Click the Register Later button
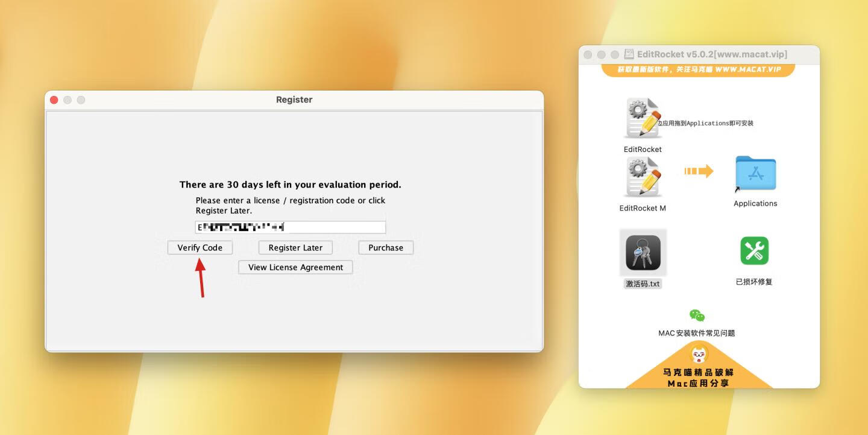 tap(295, 247)
